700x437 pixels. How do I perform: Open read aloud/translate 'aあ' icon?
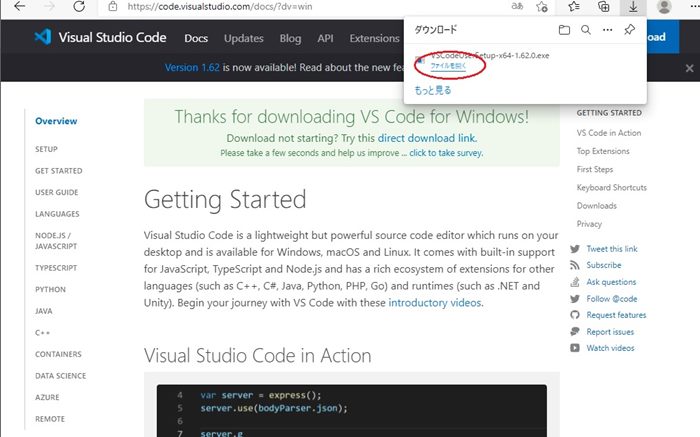pos(517,6)
